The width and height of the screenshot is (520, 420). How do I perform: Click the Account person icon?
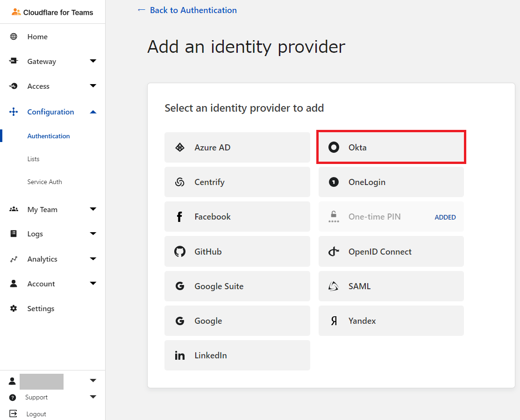pyautogui.click(x=14, y=284)
